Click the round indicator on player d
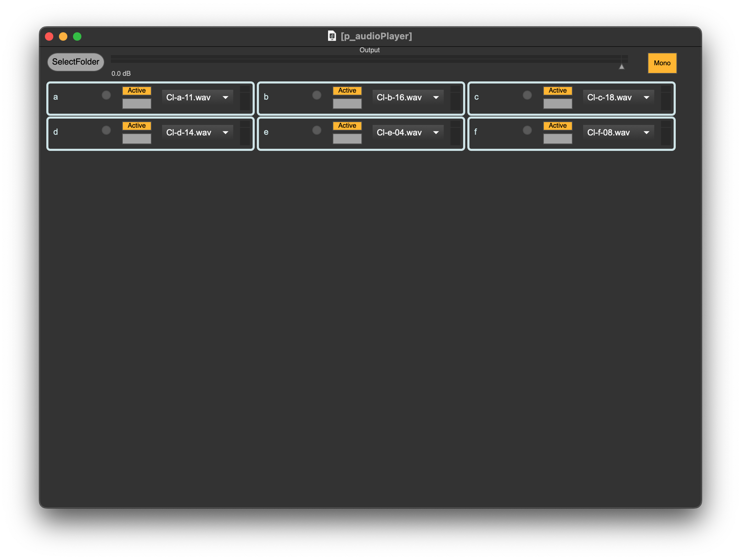741x560 pixels. point(106,130)
